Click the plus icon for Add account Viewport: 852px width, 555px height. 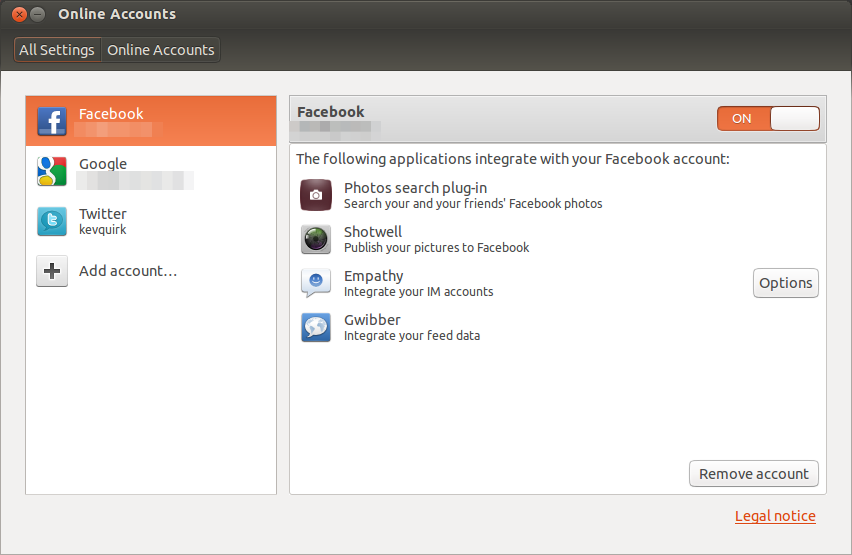pyautogui.click(x=52, y=271)
